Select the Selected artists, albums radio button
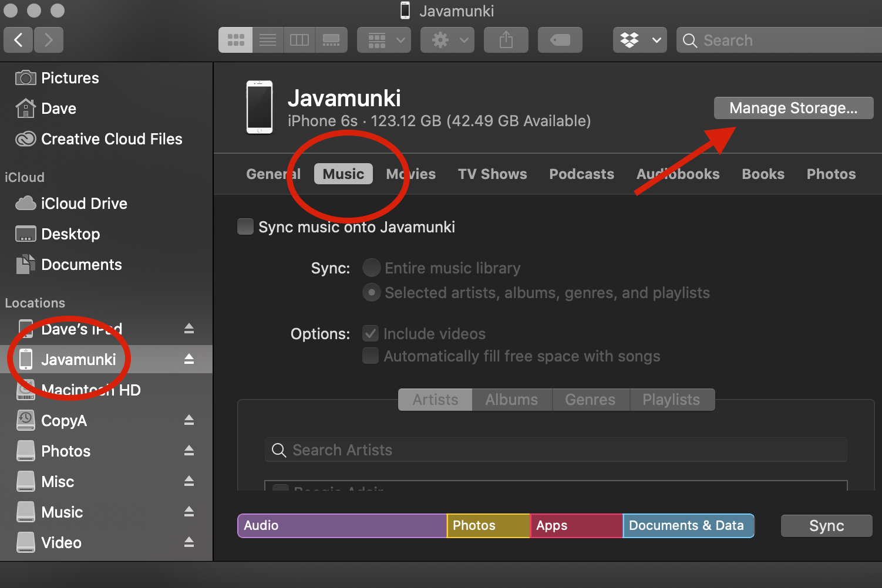The width and height of the screenshot is (882, 588). 372,292
